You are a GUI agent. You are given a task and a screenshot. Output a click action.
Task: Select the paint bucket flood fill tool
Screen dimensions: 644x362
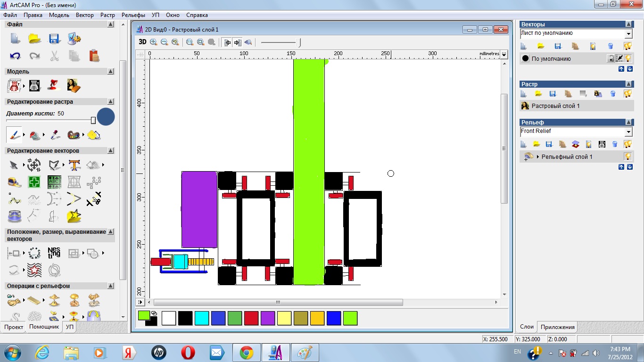point(34,135)
